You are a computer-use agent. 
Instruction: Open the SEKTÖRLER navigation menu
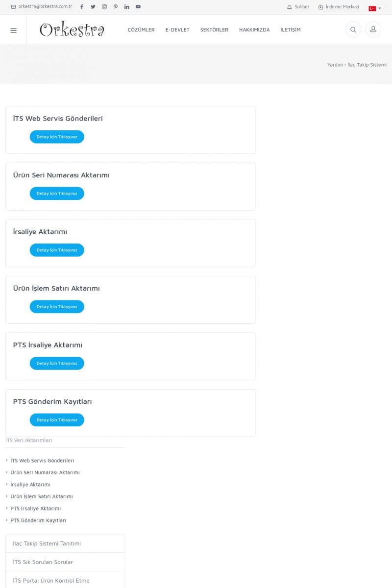point(214,30)
